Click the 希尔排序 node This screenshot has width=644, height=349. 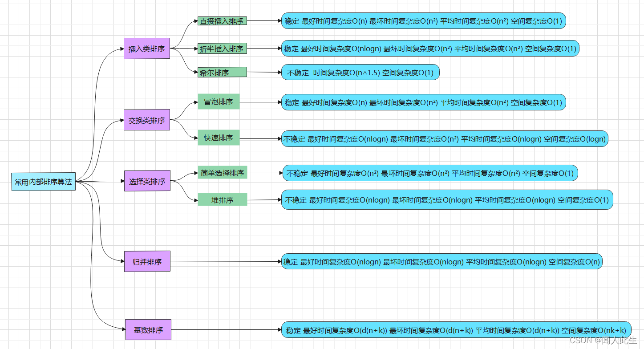[x=222, y=73]
